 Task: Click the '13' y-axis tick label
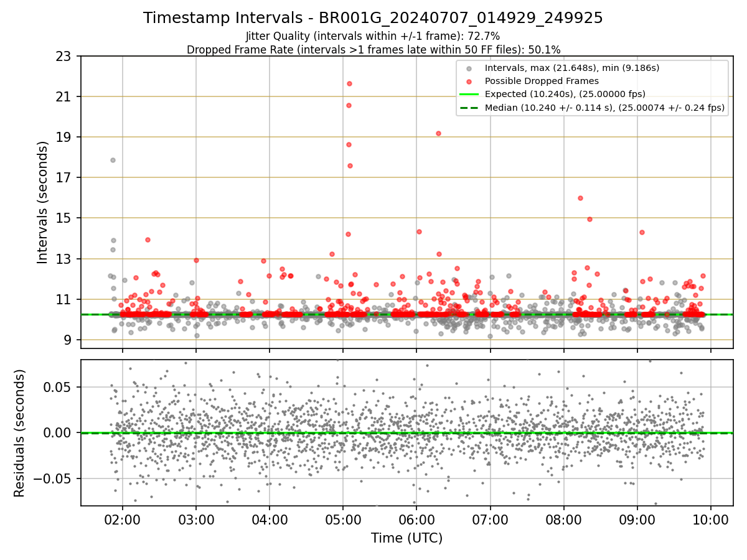pyautogui.click(x=64, y=259)
